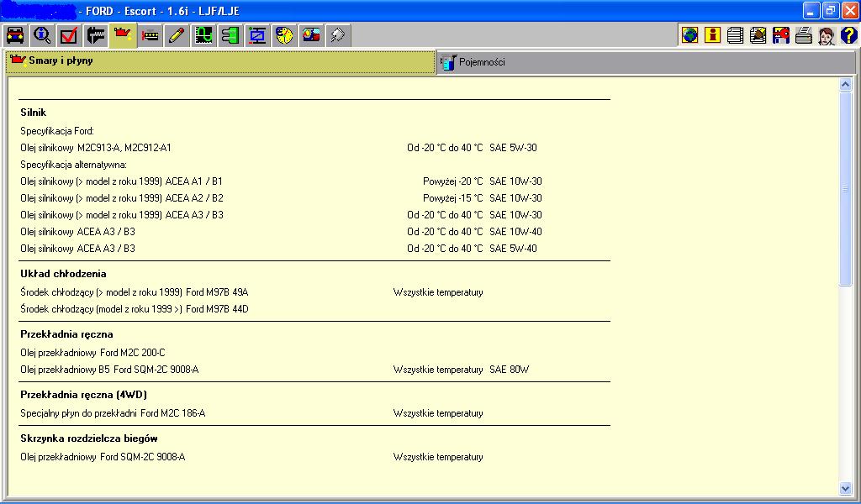Click the scrollbar down arrow
This screenshot has height=504, width=861.
[846, 488]
